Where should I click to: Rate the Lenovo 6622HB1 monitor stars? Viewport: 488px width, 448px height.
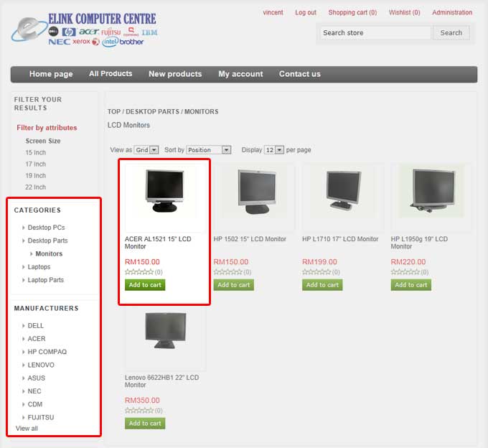coord(139,411)
